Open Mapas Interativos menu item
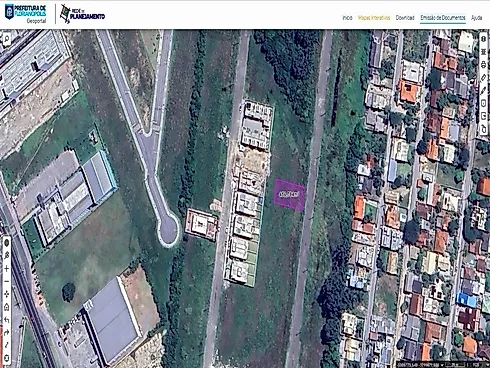Image resolution: width=490 pixels, height=368 pixels. click(x=374, y=18)
